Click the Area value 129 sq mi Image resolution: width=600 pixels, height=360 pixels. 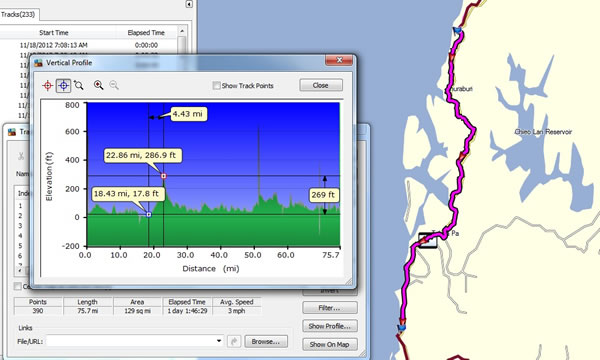[x=137, y=311]
